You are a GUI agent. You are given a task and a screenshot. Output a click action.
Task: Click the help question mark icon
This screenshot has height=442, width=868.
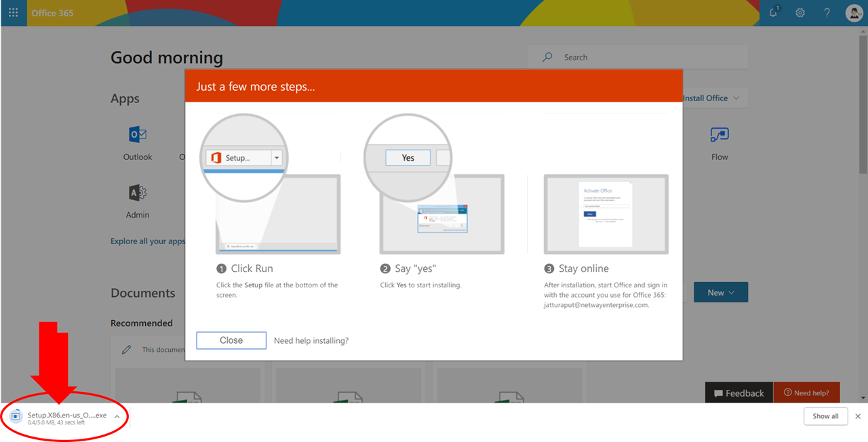pyautogui.click(x=827, y=13)
